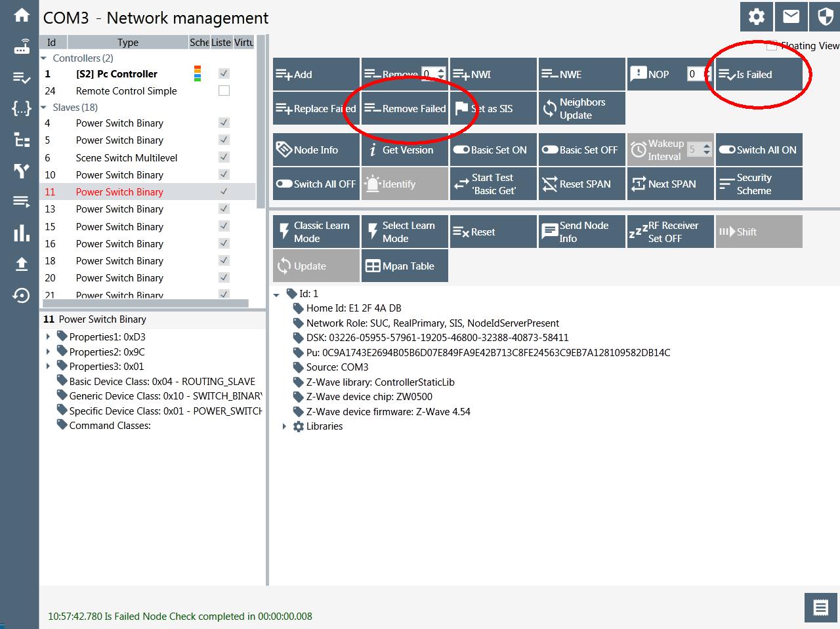
Task: Click the Add node button
Action: 316,74
